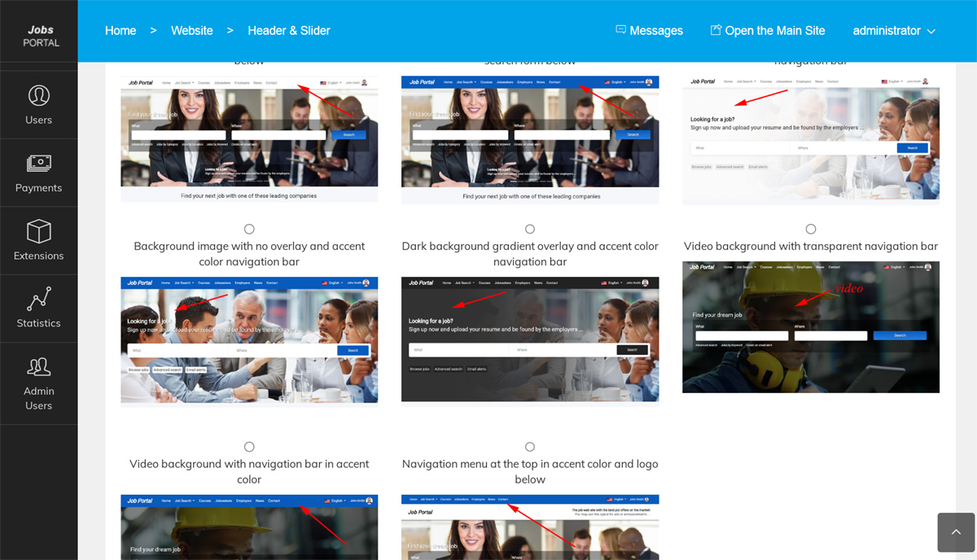Viewport: 977px width, 560px height.
Task: Click the Messages speech bubble icon
Action: pos(620,30)
